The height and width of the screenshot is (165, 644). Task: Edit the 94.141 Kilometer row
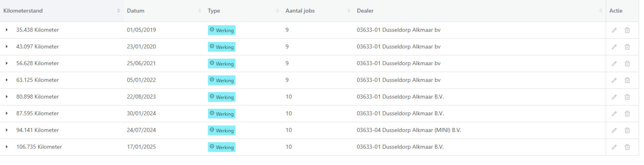[614, 130]
